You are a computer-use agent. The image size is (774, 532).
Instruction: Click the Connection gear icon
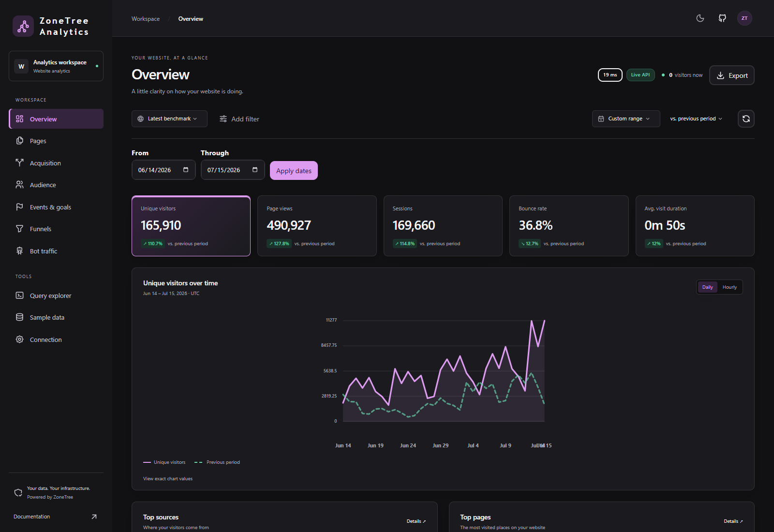point(20,340)
